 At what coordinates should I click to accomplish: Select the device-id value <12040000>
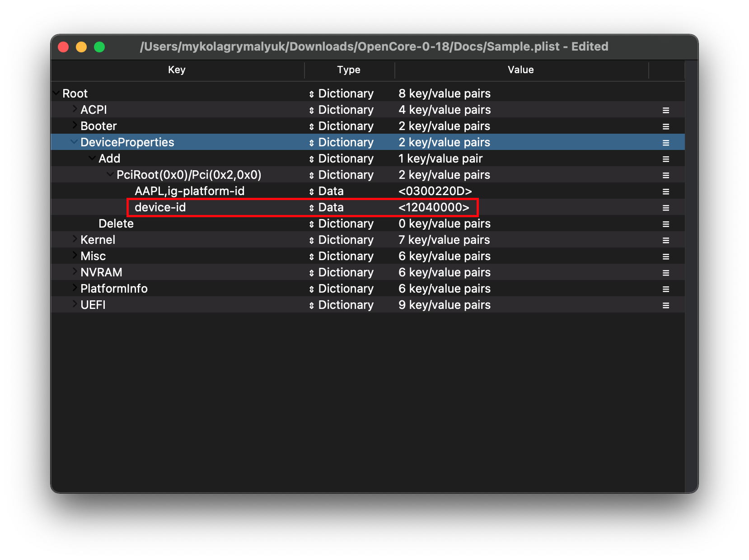(x=434, y=207)
